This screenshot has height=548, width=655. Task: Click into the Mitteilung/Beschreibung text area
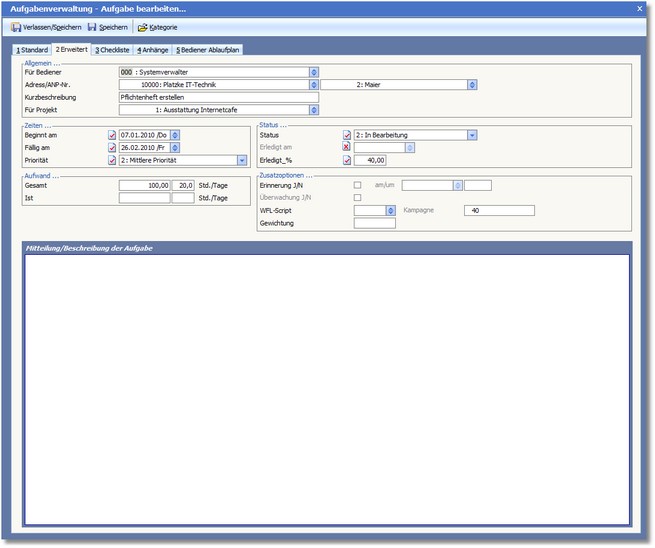(x=326, y=390)
